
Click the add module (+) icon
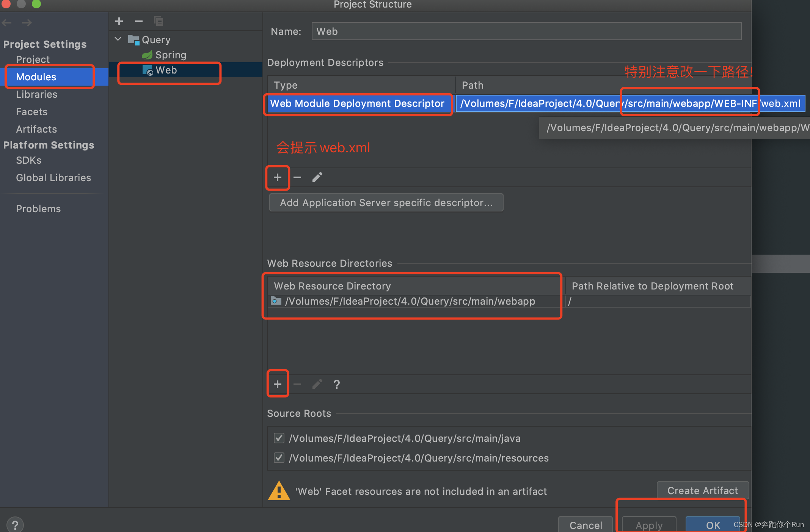point(119,21)
